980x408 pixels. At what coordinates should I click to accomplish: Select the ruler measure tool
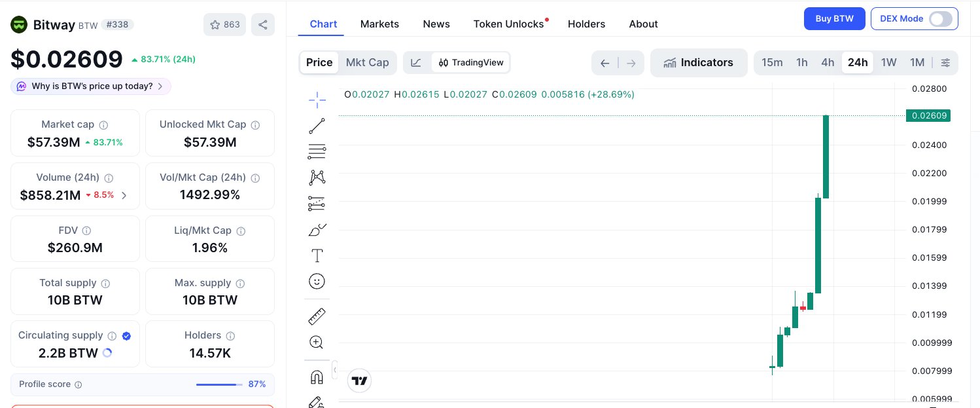tap(317, 316)
